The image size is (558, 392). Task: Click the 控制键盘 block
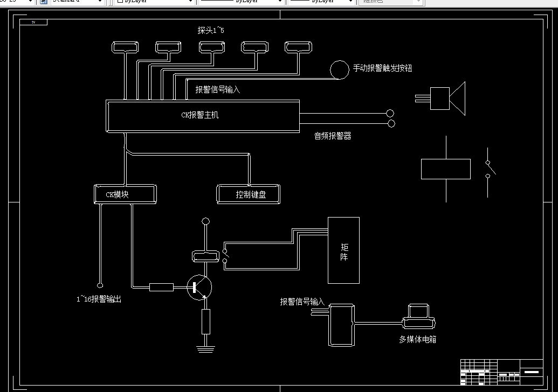248,194
